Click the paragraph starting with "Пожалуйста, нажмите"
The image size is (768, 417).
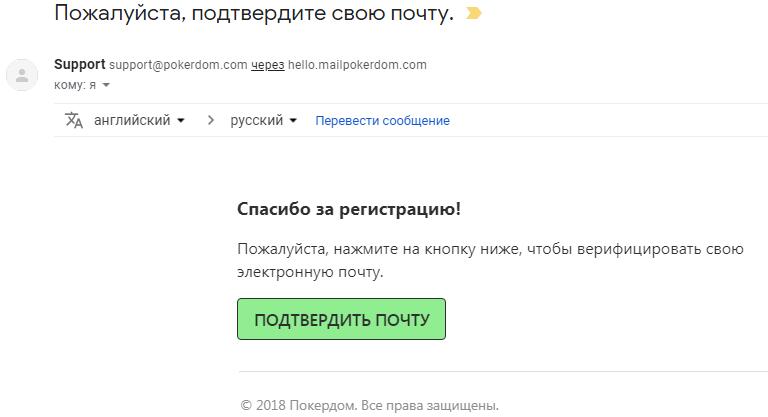click(x=490, y=260)
